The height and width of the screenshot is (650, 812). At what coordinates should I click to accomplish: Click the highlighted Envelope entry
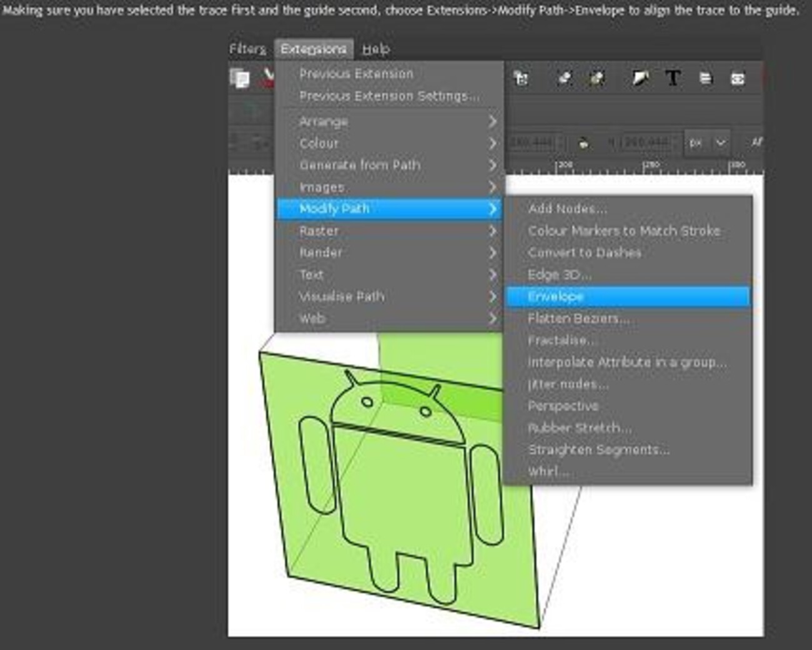628,296
